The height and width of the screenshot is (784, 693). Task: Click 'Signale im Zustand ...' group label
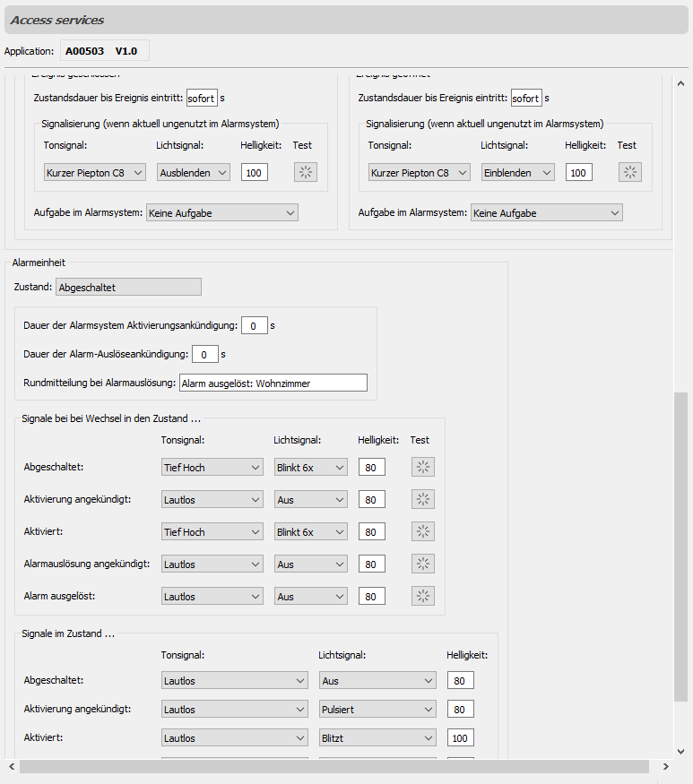coord(68,633)
